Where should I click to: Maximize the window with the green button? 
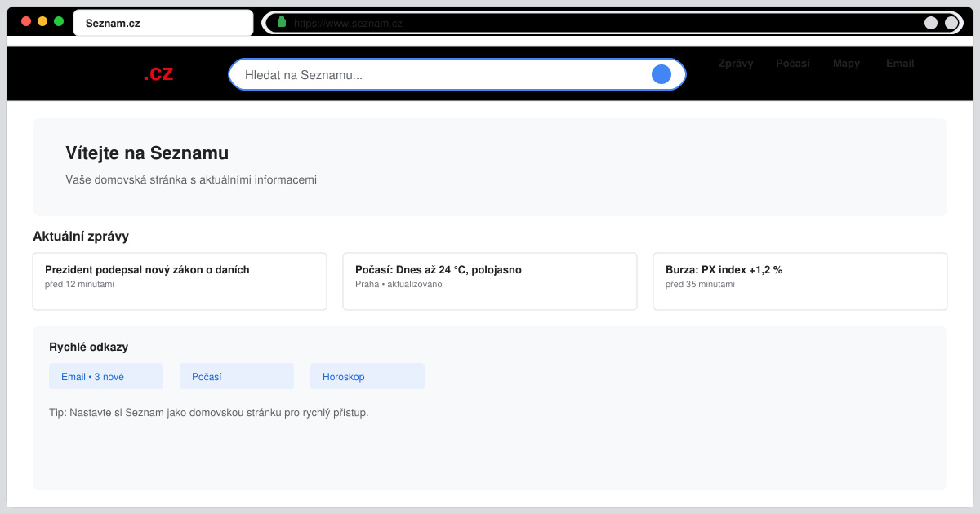(59, 21)
